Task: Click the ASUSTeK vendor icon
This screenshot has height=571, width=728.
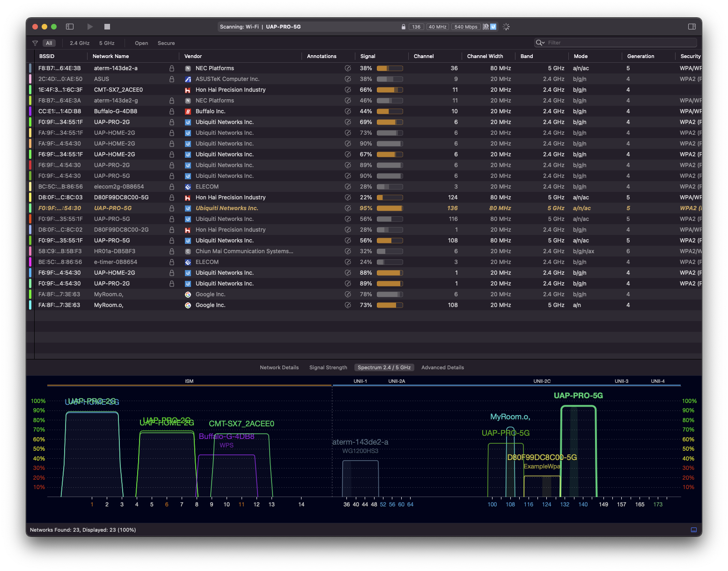Action: point(188,79)
